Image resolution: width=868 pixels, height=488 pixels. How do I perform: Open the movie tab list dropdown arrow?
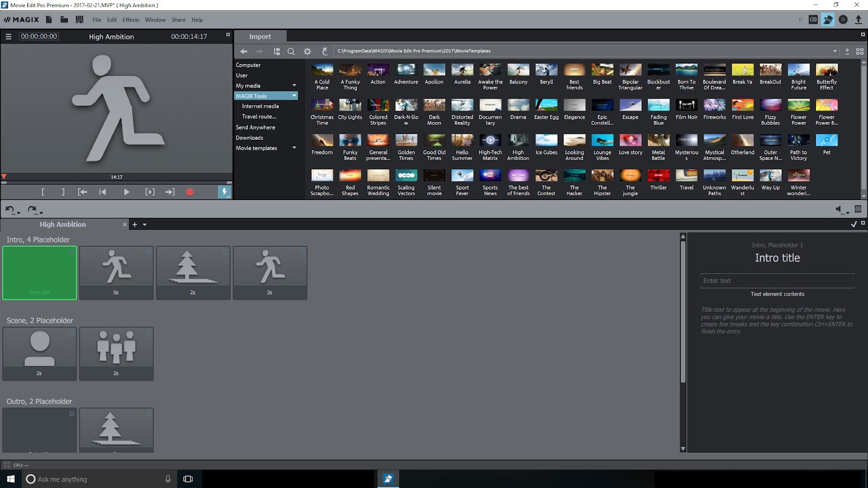click(x=144, y=224)
